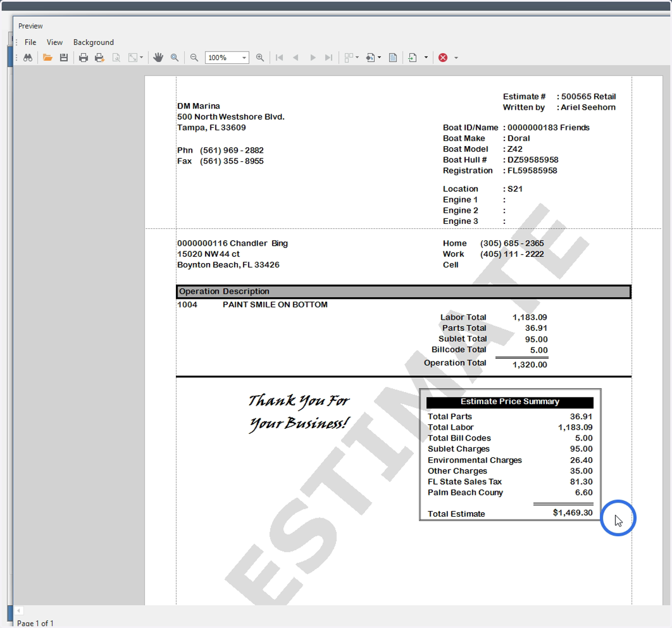Click the watermark icon
Screen dimensions: 672x628
pyautogui.click(x=393, y=58)
